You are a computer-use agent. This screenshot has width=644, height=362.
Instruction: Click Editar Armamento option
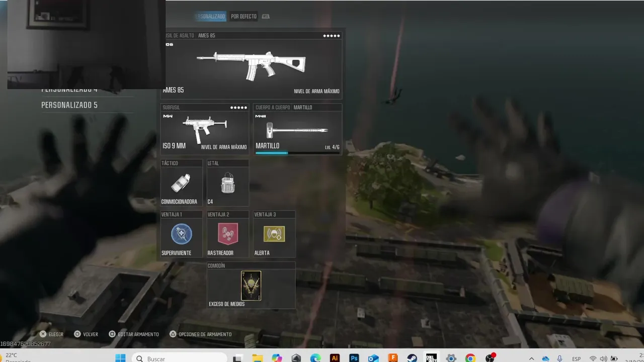click(134, 334)
